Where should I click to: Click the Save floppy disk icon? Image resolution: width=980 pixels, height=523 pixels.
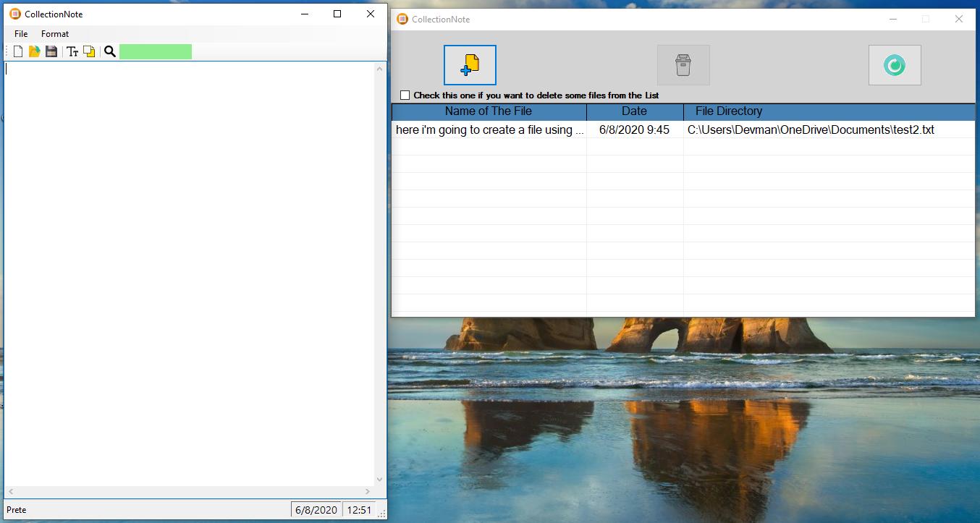pyautogui.click(x=51, y=51)
